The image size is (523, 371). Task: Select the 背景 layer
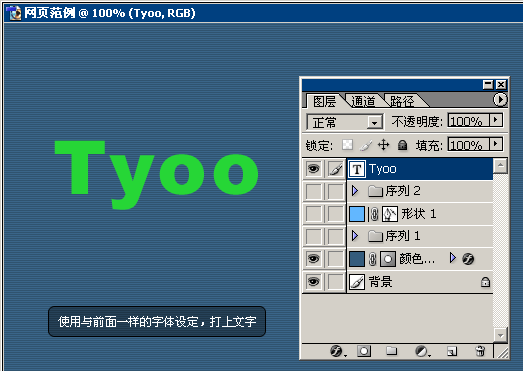click(x=420, y=282)
